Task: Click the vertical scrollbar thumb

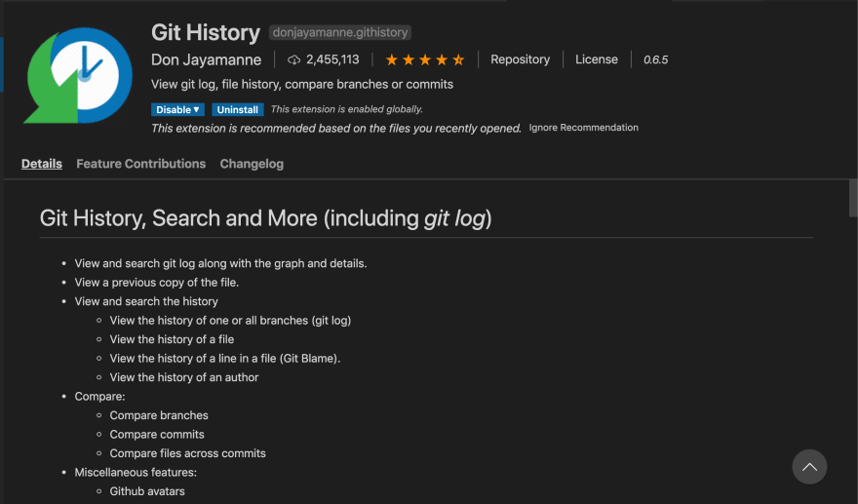Action: pos(853,198)
